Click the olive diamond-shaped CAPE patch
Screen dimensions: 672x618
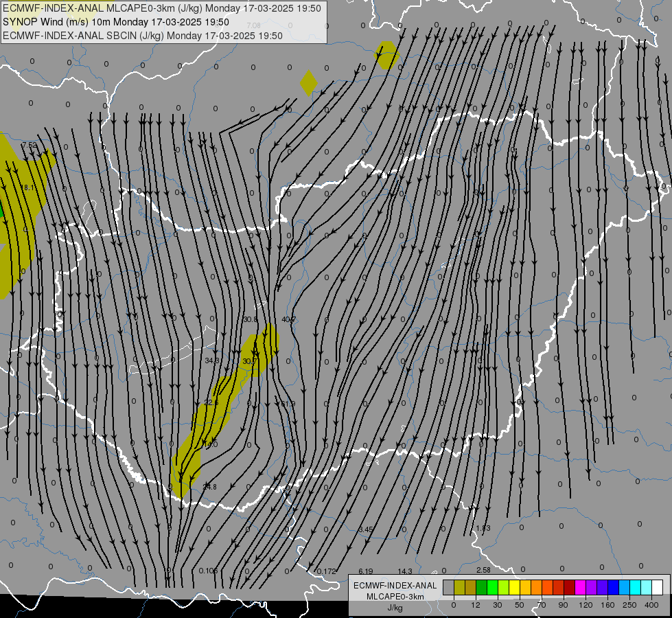click(x=309, y=83)
